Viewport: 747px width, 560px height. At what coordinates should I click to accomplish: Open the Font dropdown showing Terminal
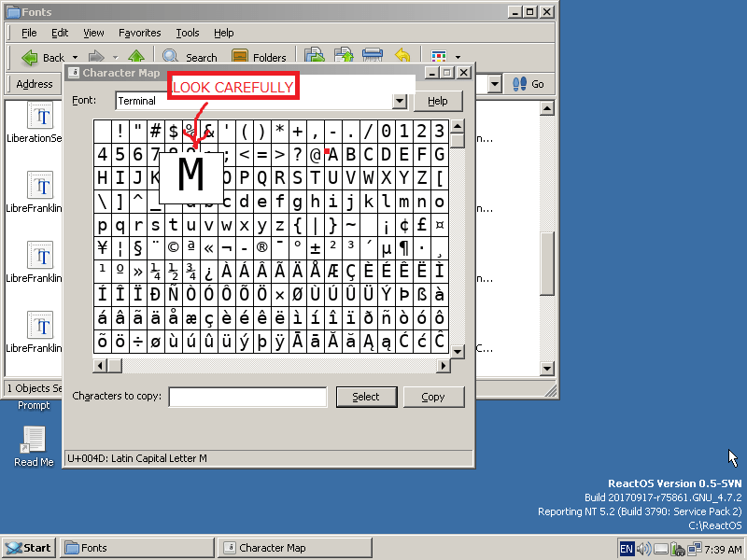[x=399, y=101]
